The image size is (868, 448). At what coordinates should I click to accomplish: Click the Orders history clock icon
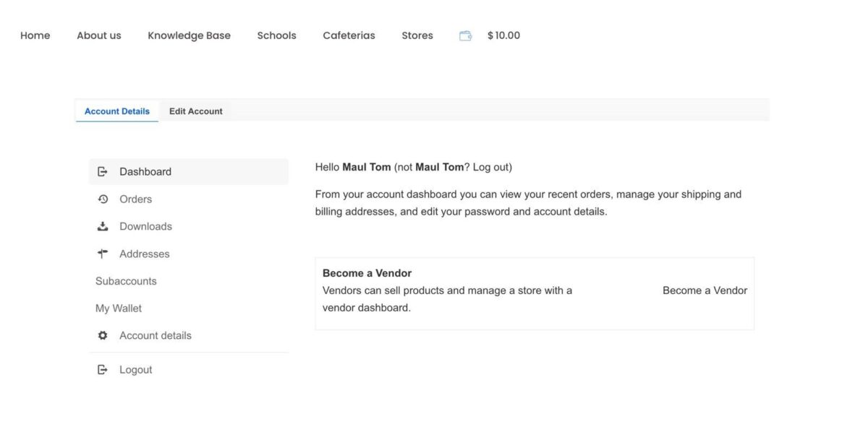click(103, 199)
